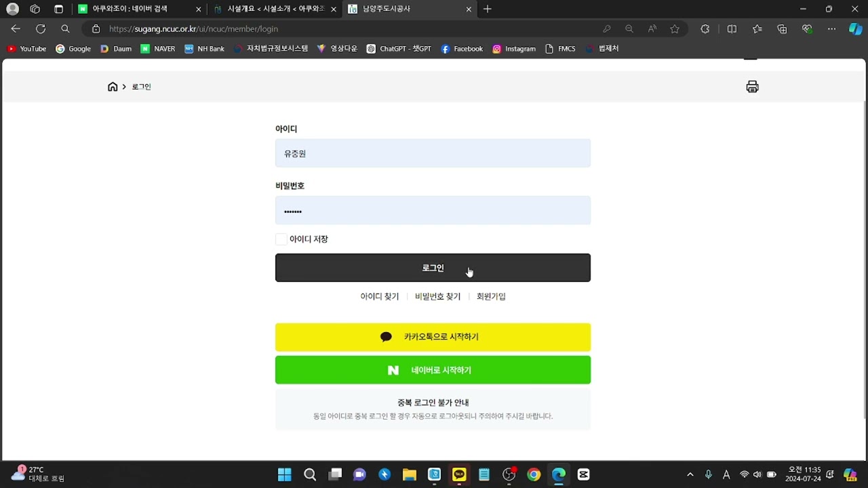868x488 pixels.
Task: Click the address bar URL
Action: tap(193, 28)
